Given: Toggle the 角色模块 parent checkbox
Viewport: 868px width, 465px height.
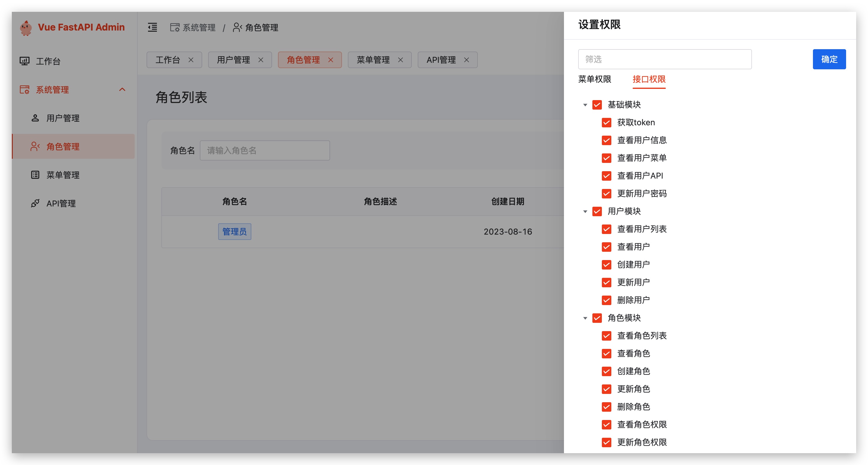Looking at the screenshot, I should click(x=597, y=318).
